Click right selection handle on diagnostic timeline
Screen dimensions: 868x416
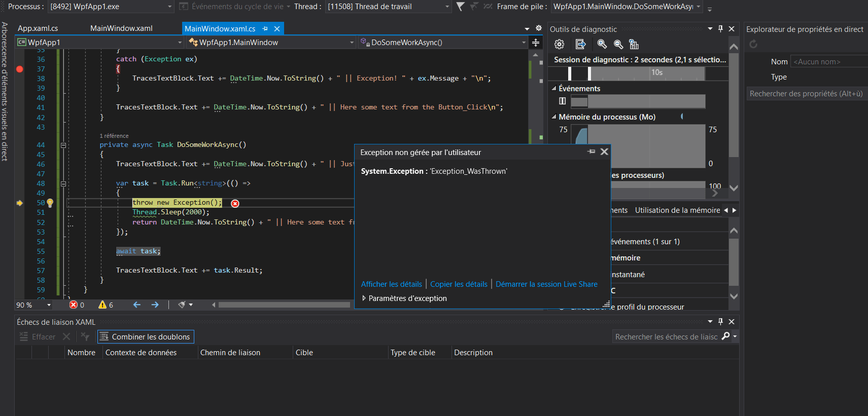point(589,73)
